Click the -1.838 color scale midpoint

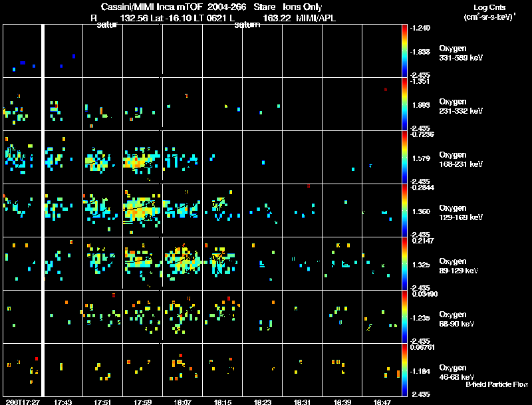[x=420, y=52]
